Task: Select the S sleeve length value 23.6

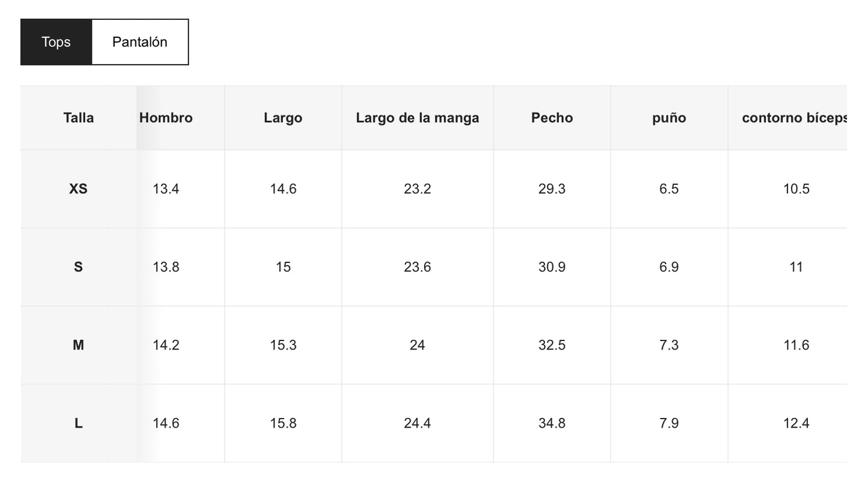Action: click(417, 267)
